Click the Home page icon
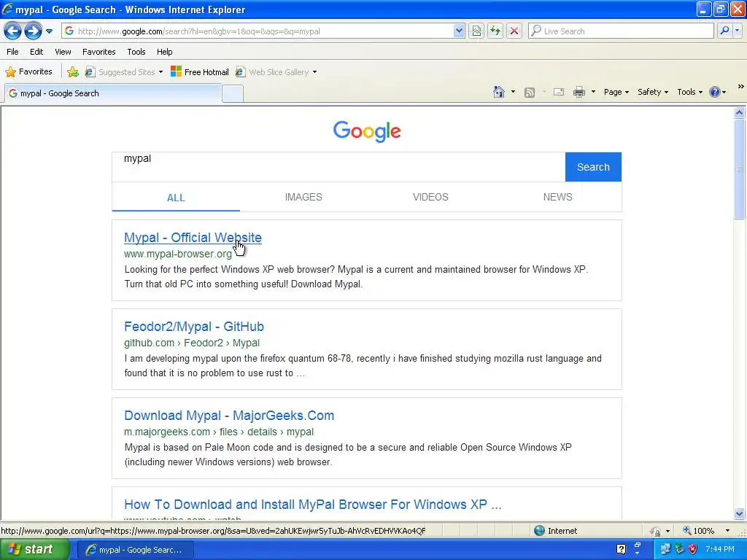Viewport: 747px width, 560px height. point(499,92)
